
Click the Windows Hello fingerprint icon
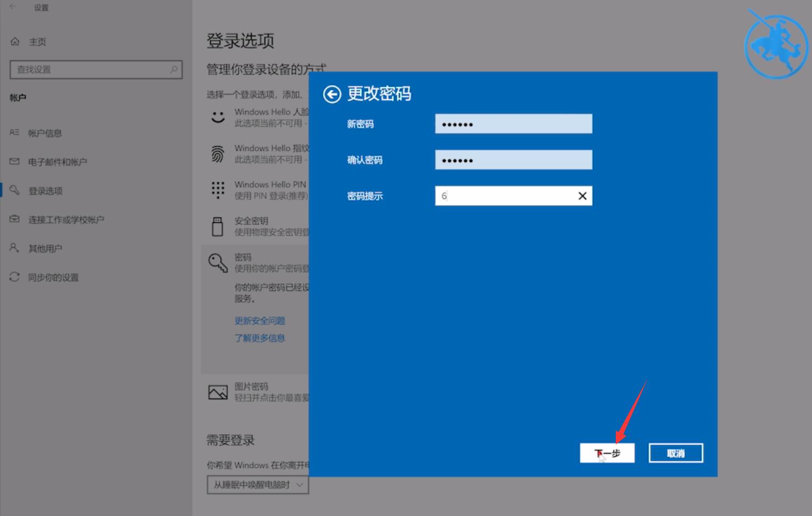(218, 154)
